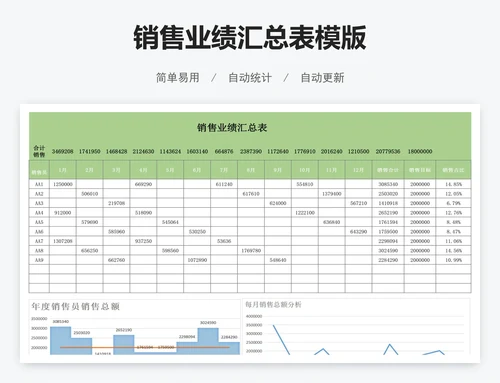Select AA8 February value 656250
The image size is (500, 383).
click(90, 250)
